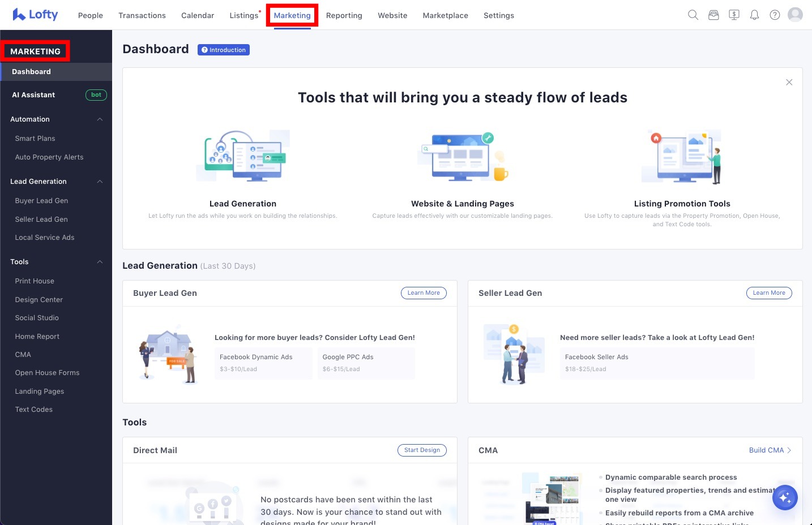Go to the Reporting tab
Image resolution: width=812 pixels, height=525 pixels.
point(344,15)
